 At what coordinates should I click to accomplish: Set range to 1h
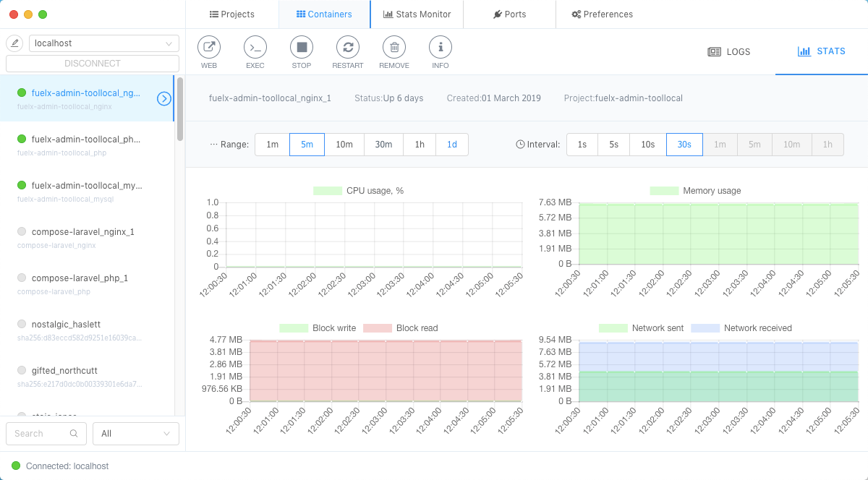coord(420,145)
